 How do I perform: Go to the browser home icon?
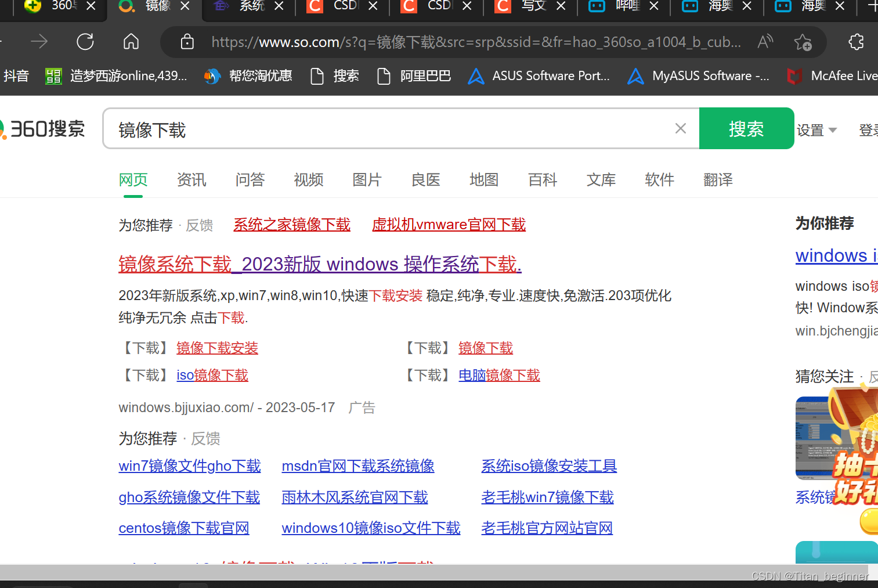(131, 42)
